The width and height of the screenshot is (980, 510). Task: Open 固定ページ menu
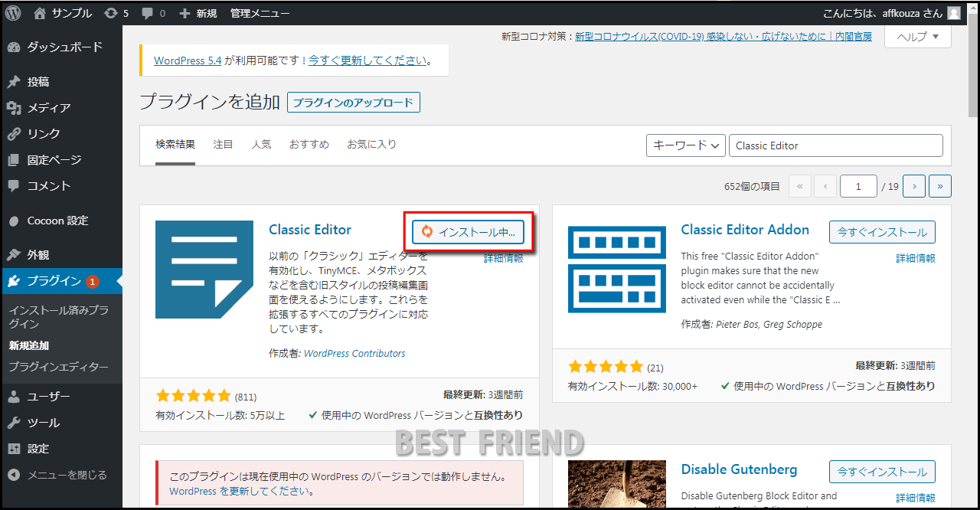[61, 160]
